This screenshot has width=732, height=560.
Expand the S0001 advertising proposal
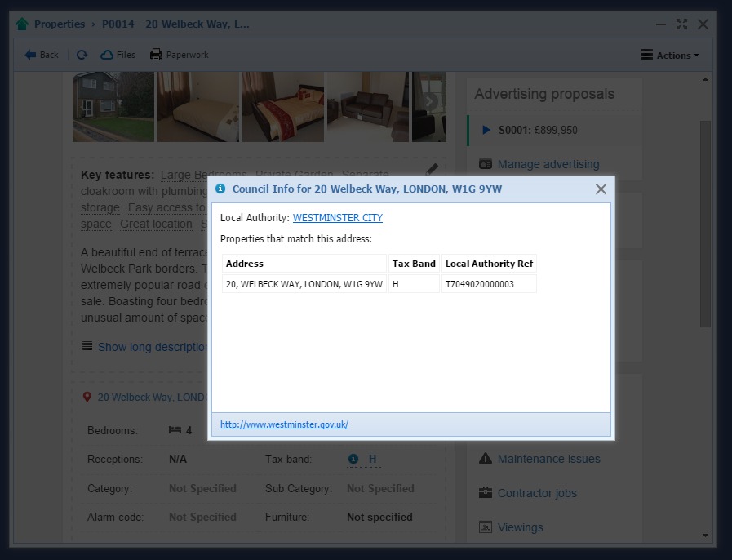pyautogui.click(x=486, y=130)
